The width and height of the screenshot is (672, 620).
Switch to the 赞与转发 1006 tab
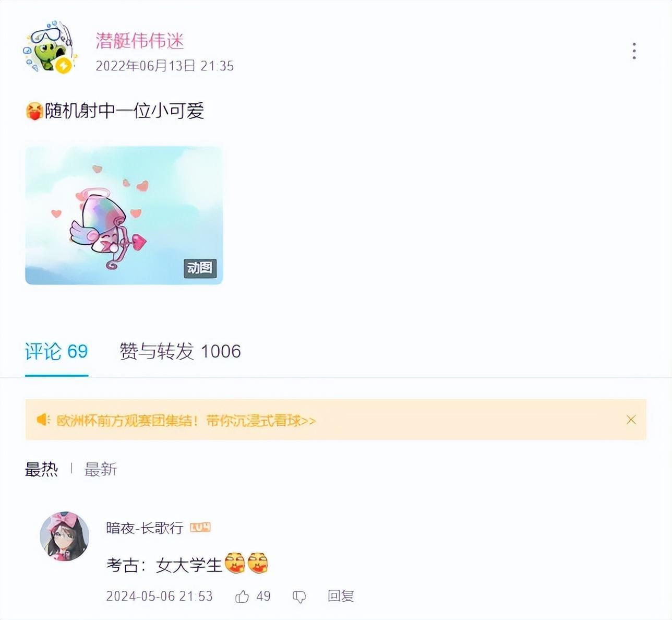point(180,351)
